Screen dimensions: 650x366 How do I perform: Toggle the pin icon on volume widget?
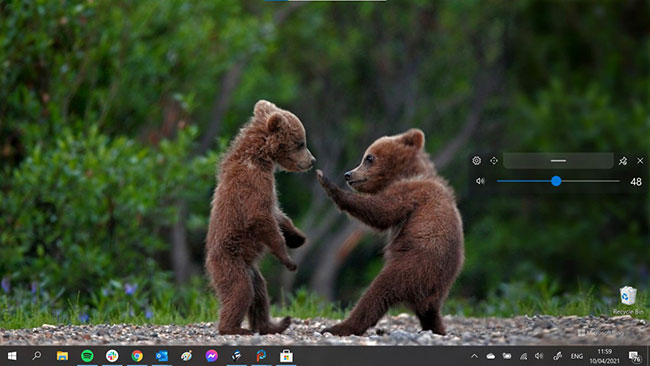(623, 161)
